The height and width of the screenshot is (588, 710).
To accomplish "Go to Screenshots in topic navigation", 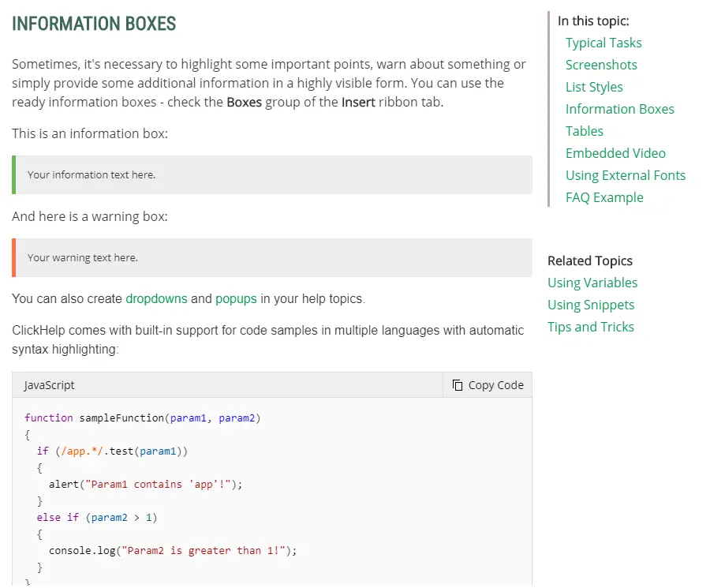I will (601, 65).
